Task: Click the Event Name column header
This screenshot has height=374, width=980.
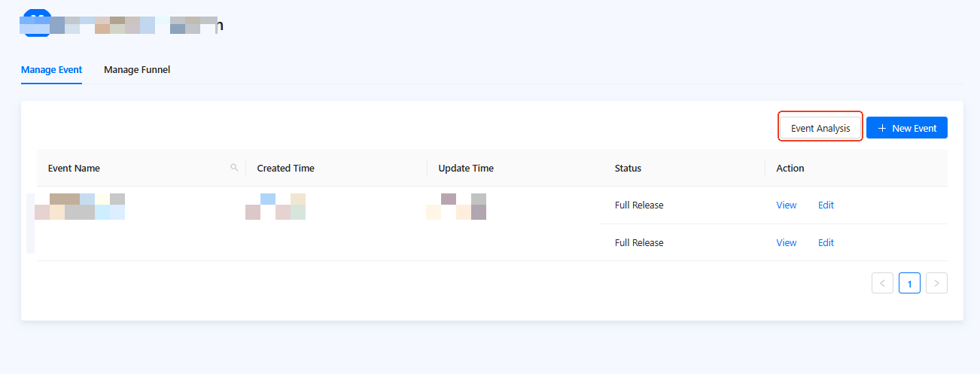Action: pos(74,169)
